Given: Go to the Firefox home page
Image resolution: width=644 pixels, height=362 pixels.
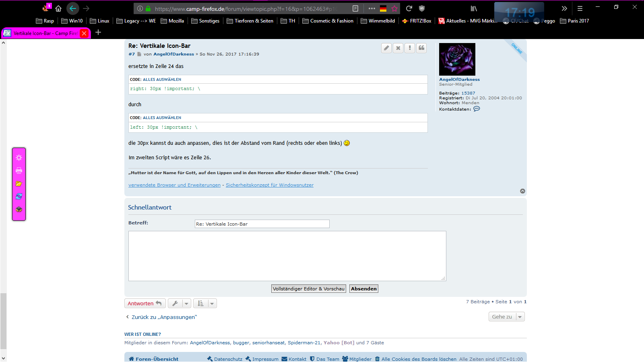Looking at the screenshot, I should point(58,8).
